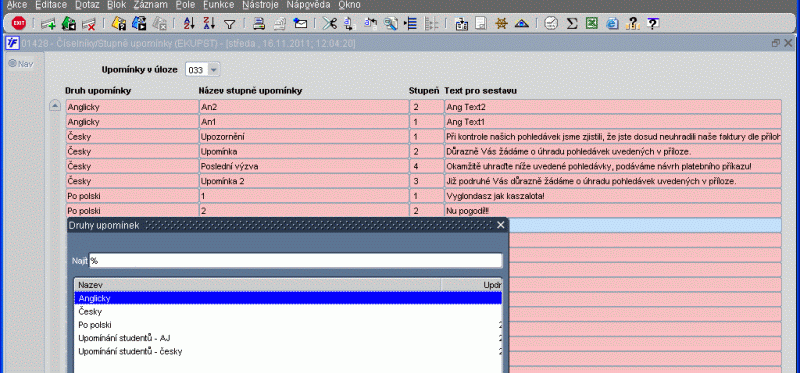This screenshot has height=373, width=800.
Task: Open the Pole menu
Action: pyautogui.click(x=185, y=5)
